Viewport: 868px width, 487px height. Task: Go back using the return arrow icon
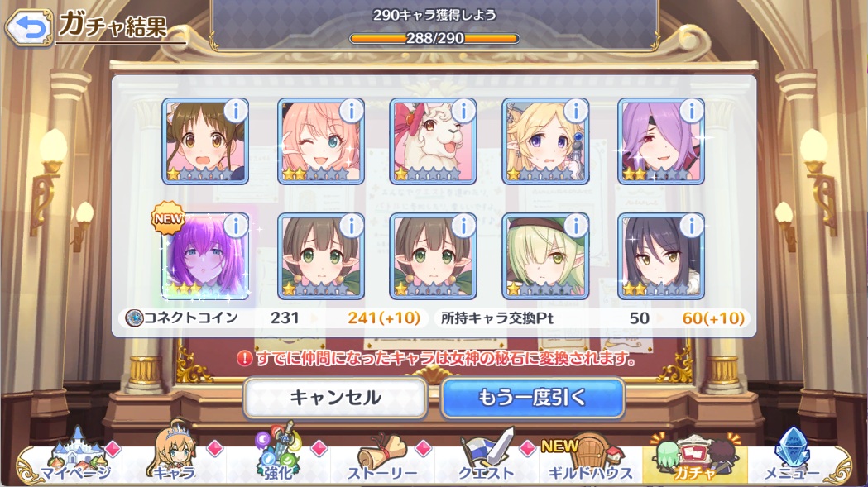(29, 27)
